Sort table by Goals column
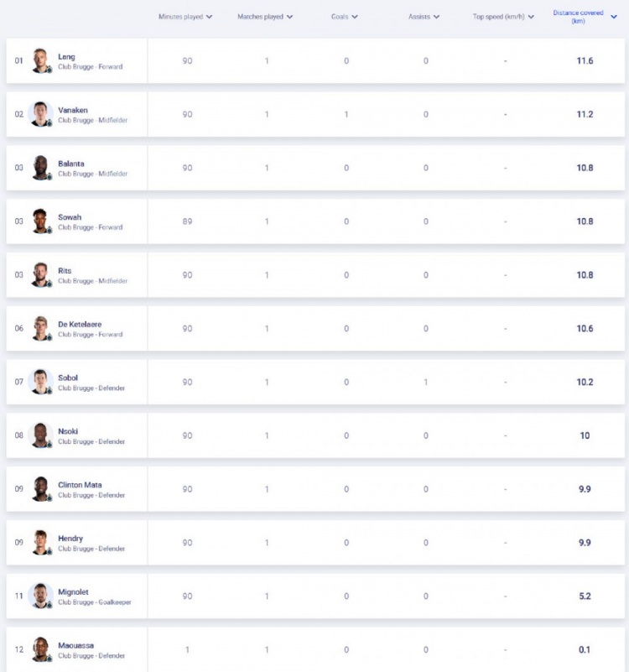 click(x=344, y=17)
